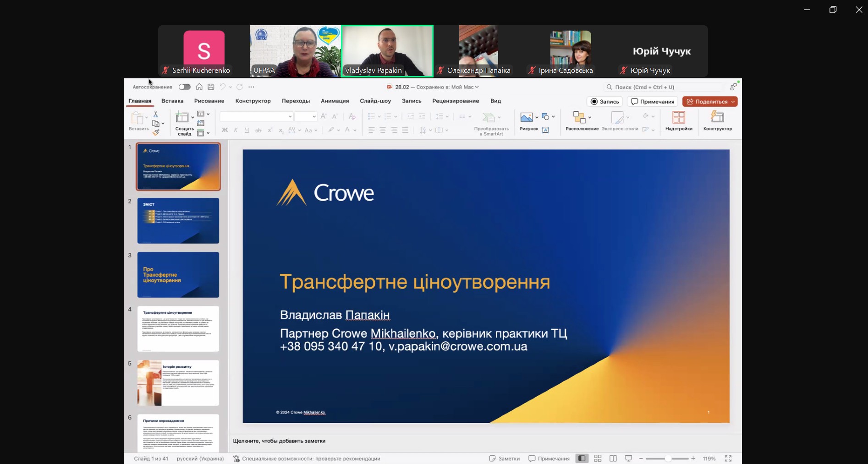Open file location dropdown next to Мой Мас
This screenshot has width=868, height=464.
(x=477, y=87)
